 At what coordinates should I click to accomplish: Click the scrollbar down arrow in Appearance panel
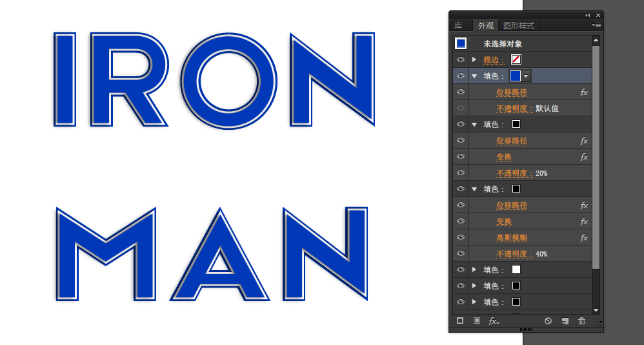pos(596,311)
